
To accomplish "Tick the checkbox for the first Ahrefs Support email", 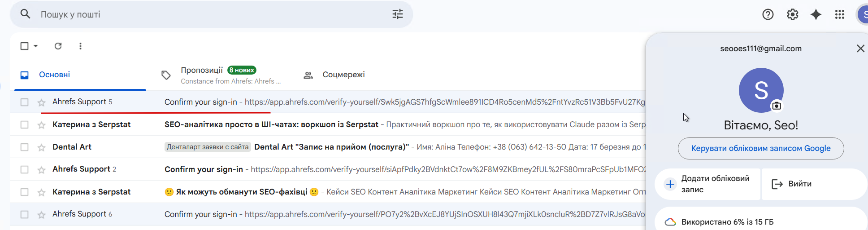I will [25, 102].
